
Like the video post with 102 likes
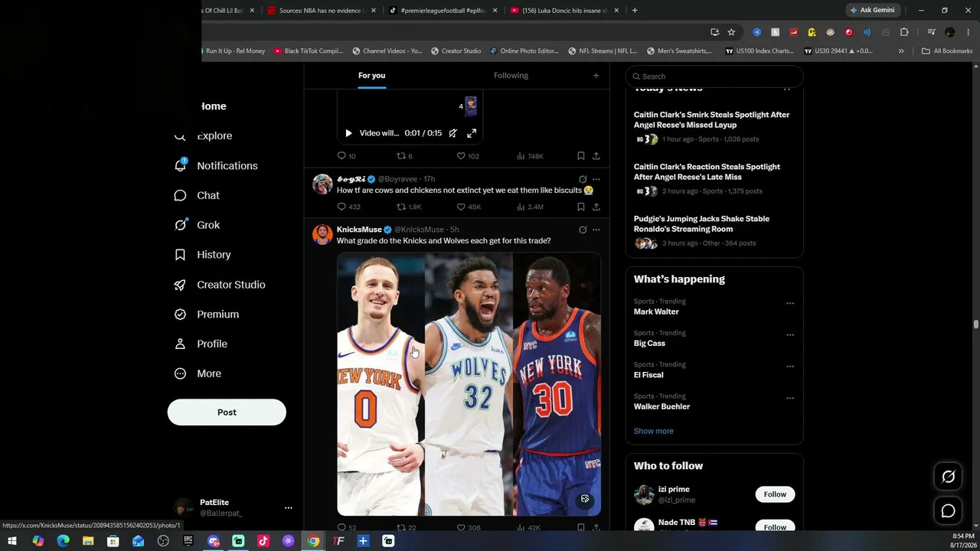pyautogui.click(x=468, y=156)
